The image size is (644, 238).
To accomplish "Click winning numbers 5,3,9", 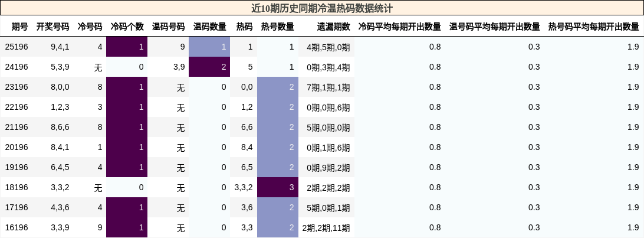I will [x=60, y=67].
